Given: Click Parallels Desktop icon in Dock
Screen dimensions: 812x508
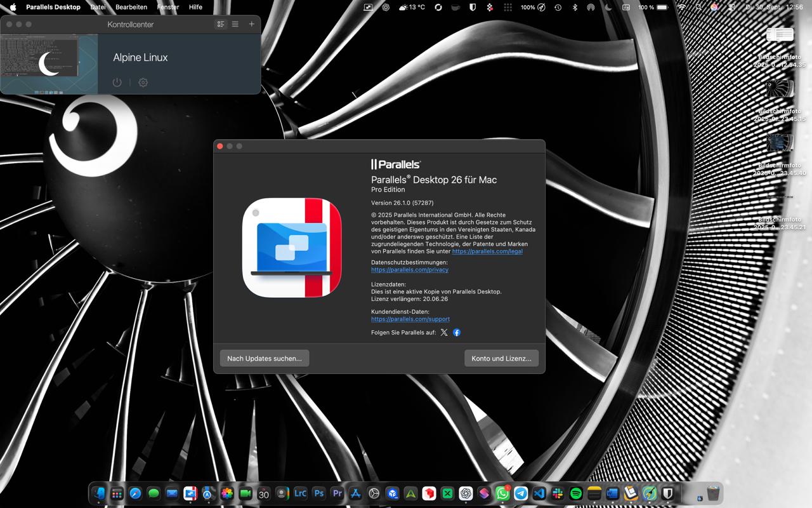Looking at the screenshot, I should 190,493.
